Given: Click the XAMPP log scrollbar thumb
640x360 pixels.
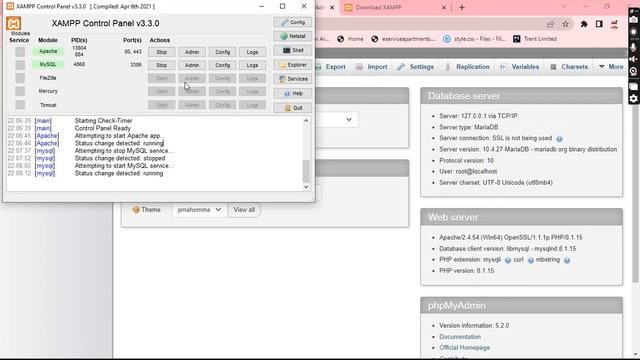Looking at the screenshot, I should [x=306, y=171].
